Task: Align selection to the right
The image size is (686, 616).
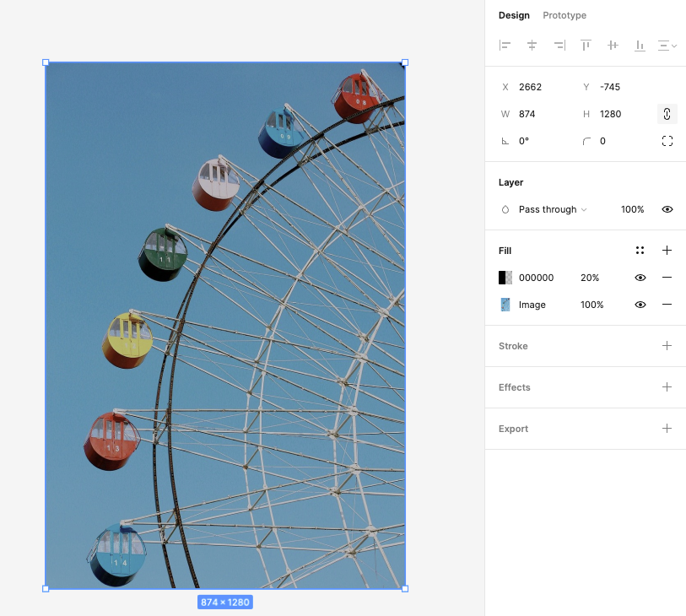Action: click(x=559, y=45)
